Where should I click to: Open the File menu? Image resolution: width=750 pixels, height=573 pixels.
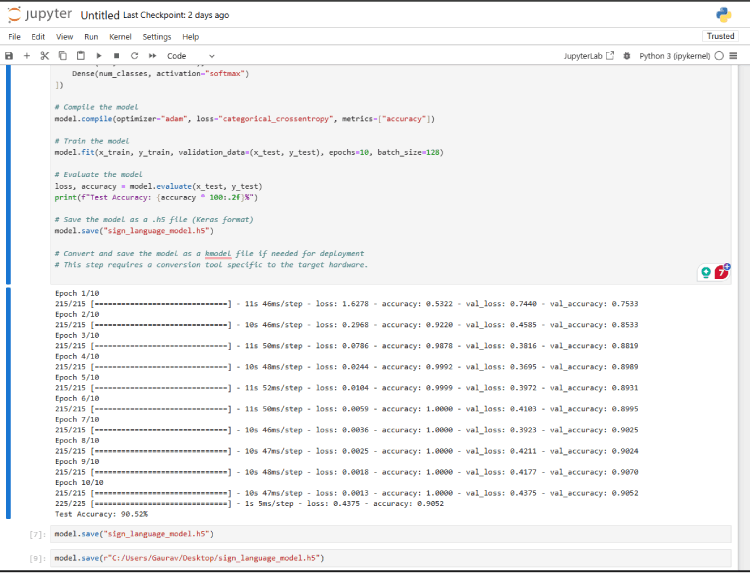(14, 37)
